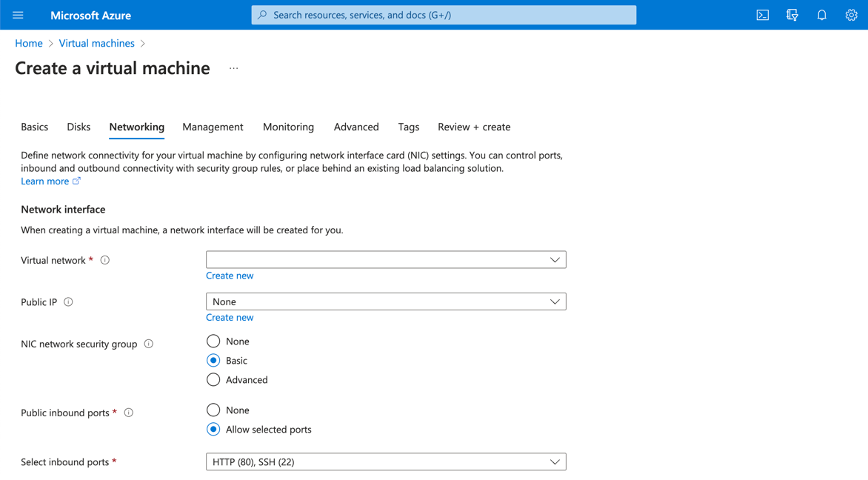Show info tooltip for Virtual network

click(x=104, y=260)
